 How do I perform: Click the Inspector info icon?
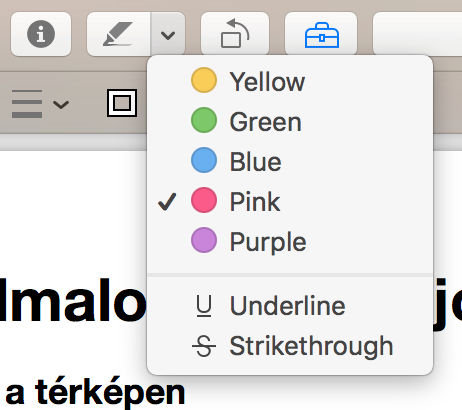(x=41, y=34)
